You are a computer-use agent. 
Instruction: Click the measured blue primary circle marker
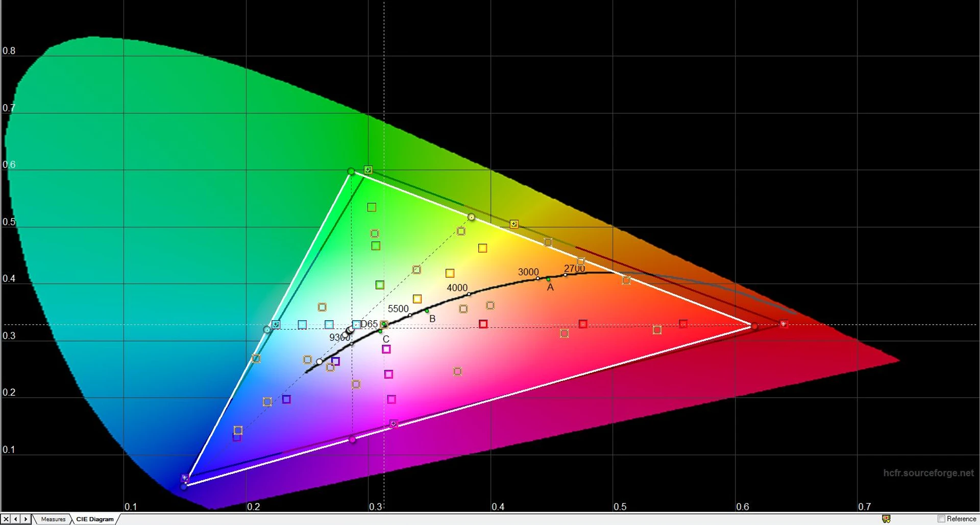pyautogui.click(x=184, y=487)
